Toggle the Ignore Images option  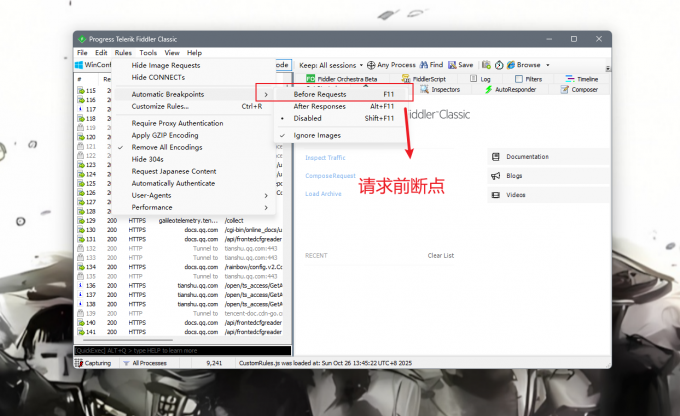coord(316,135)
